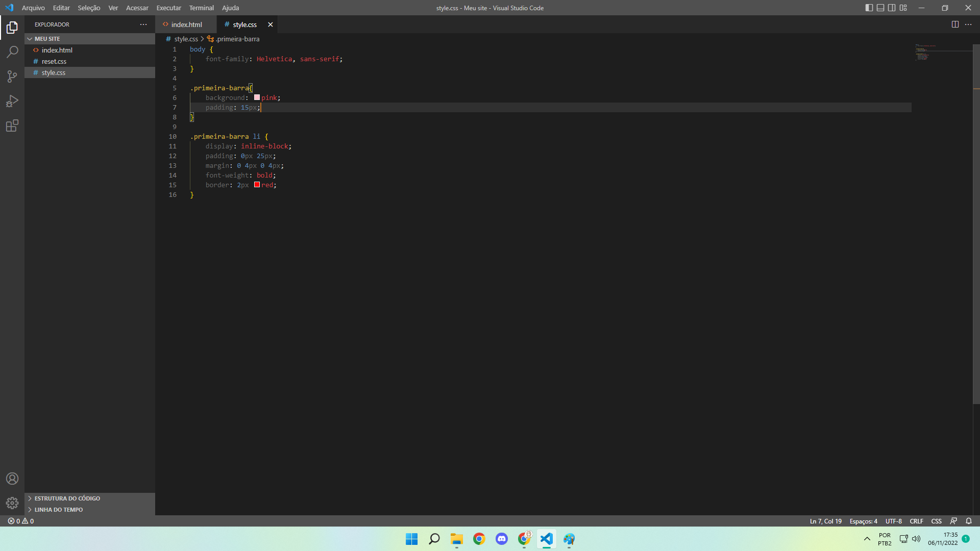Click the Visual Studio Code taskbar icon
Image resolution: width=980 pixels, height=551 pixels.
coord(546,539)
